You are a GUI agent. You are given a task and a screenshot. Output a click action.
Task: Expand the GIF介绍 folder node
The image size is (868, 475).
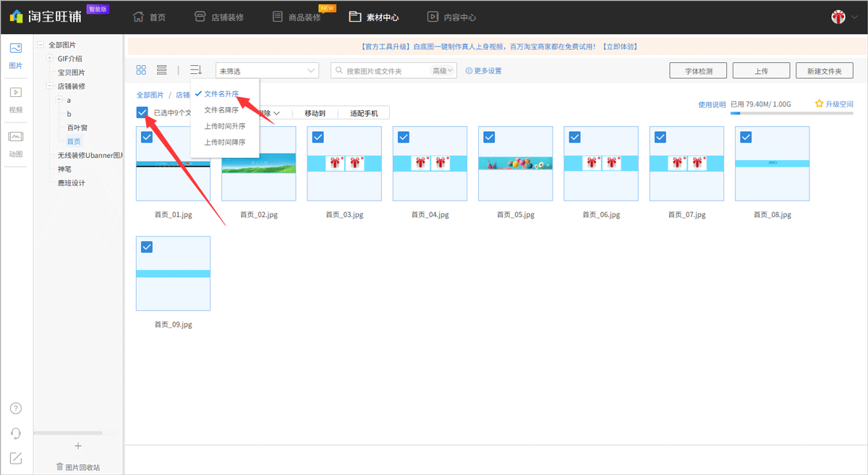[49, 59]
